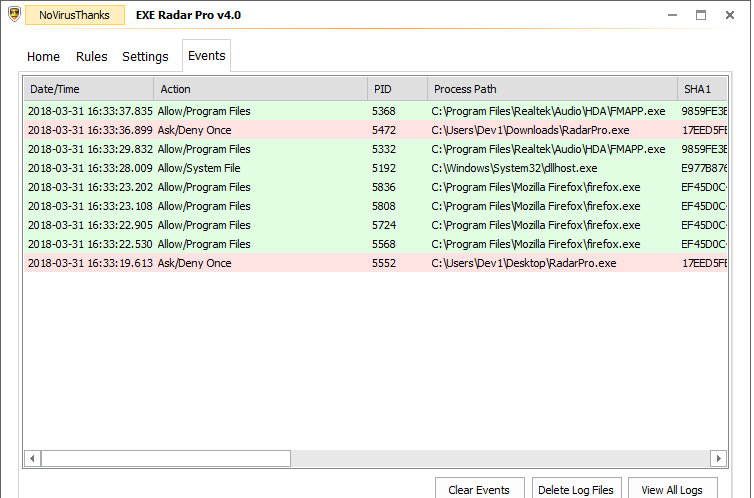Sort by the Action column header

click(261, 89)
